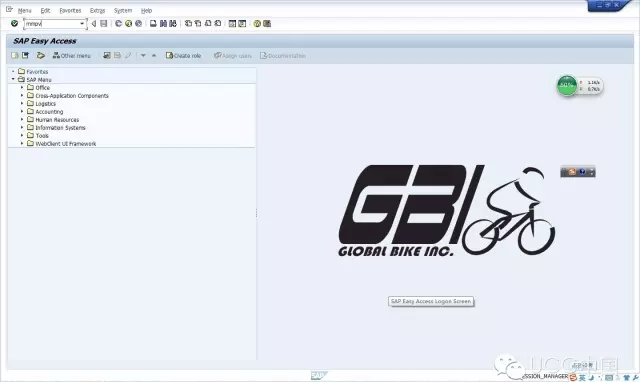640x382 pixels.
Task: Collapse the SAP Menu node
Action: (13, 79)
